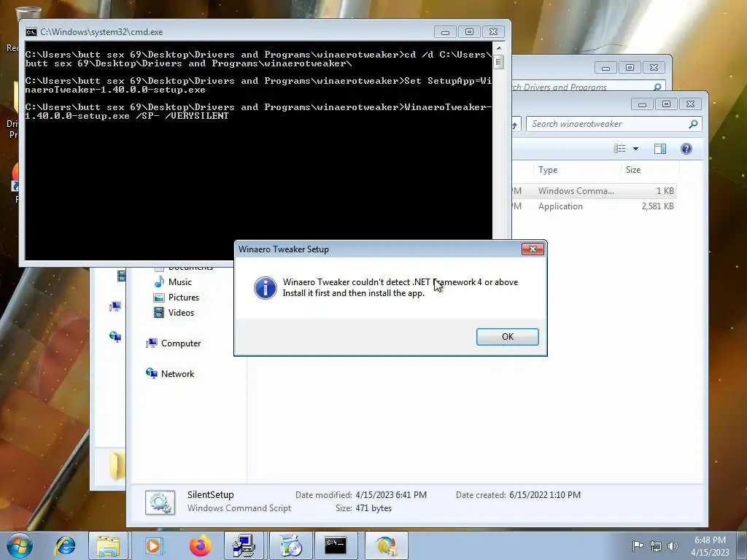Open view options dropdown arrow
This screenshot has height=560, width=747.
635,149
